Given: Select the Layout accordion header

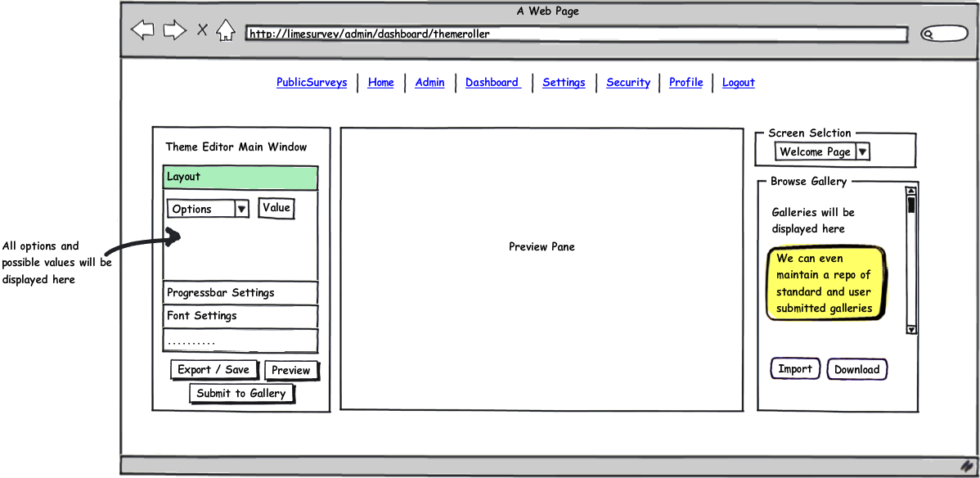Looking at the screenshot, I should 240,178.
